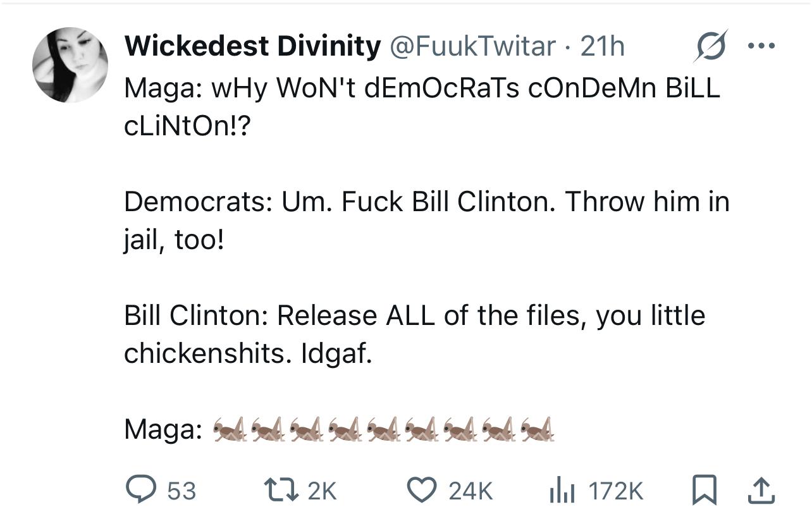812x526 pixels.
Task: Open the three-dot more options menu
Action: point(761,46)
